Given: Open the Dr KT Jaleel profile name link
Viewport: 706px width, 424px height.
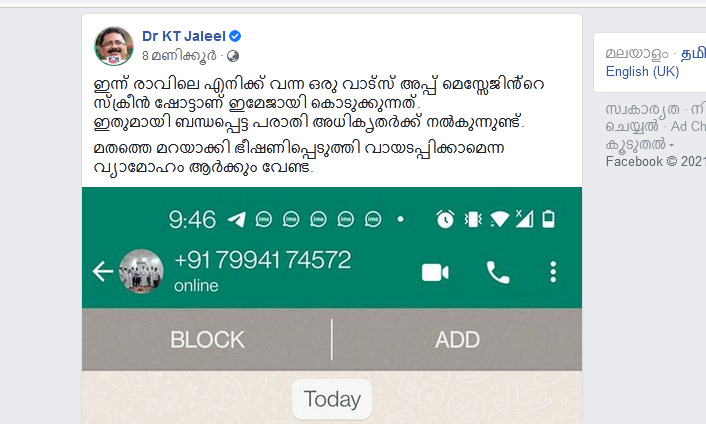Looking at the screenshot, I should 184,36.
